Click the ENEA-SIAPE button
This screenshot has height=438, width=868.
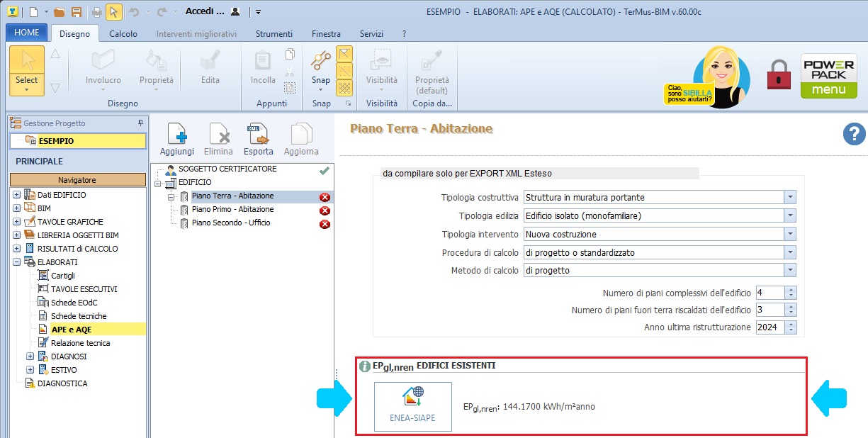click(412, 406)
